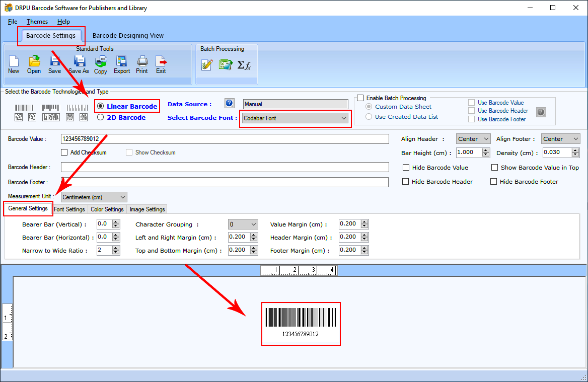588x382 pixels.
Task: Click the Data Source help question icon
Action: point(230,103)
